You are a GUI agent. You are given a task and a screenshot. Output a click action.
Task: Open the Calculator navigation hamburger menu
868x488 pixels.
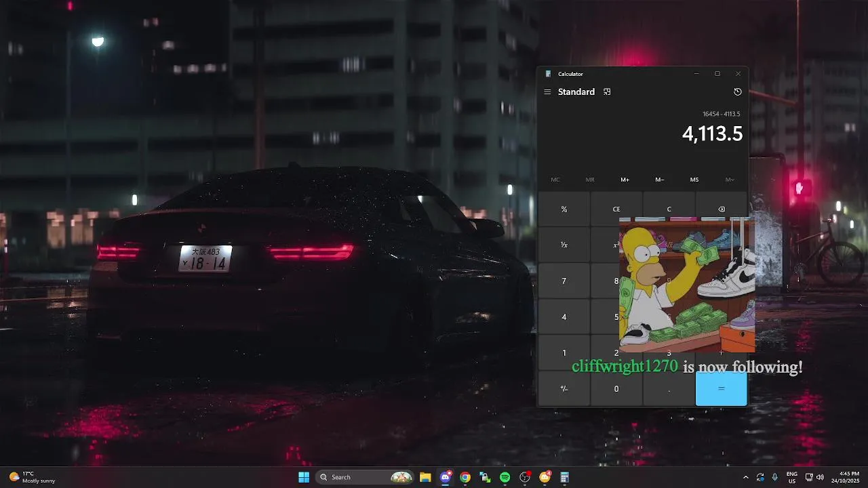point(547,91)
